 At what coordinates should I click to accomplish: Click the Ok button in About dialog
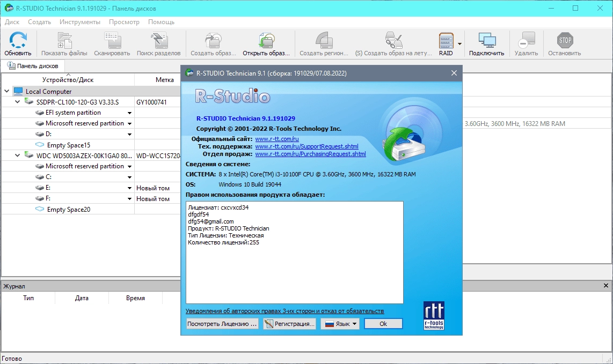coord(383,324)
